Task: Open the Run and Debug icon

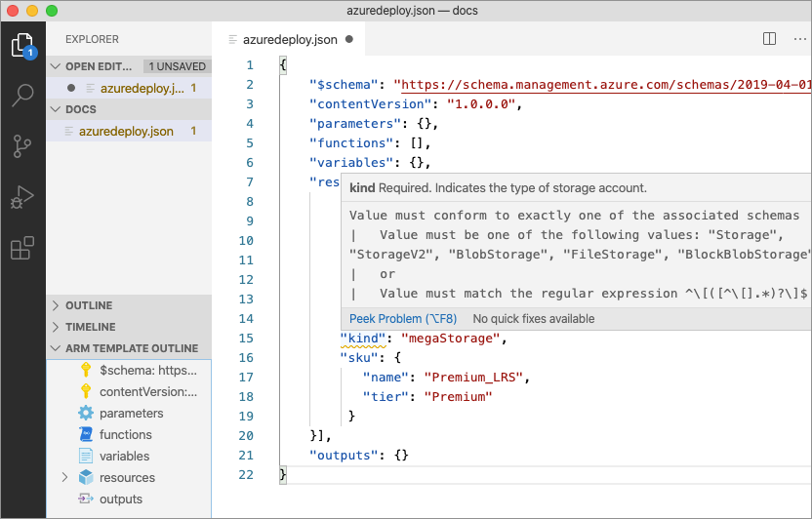Action: click(22, 198)
